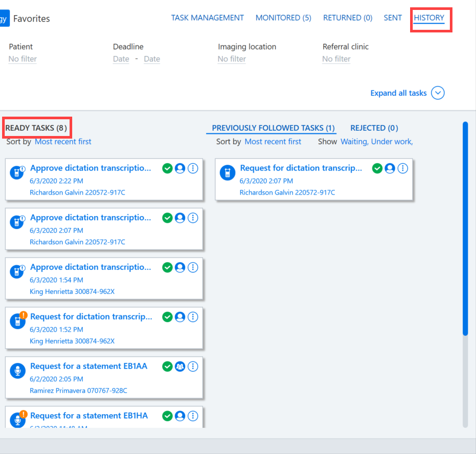Open the Deadline end Date field

point(152,59)
